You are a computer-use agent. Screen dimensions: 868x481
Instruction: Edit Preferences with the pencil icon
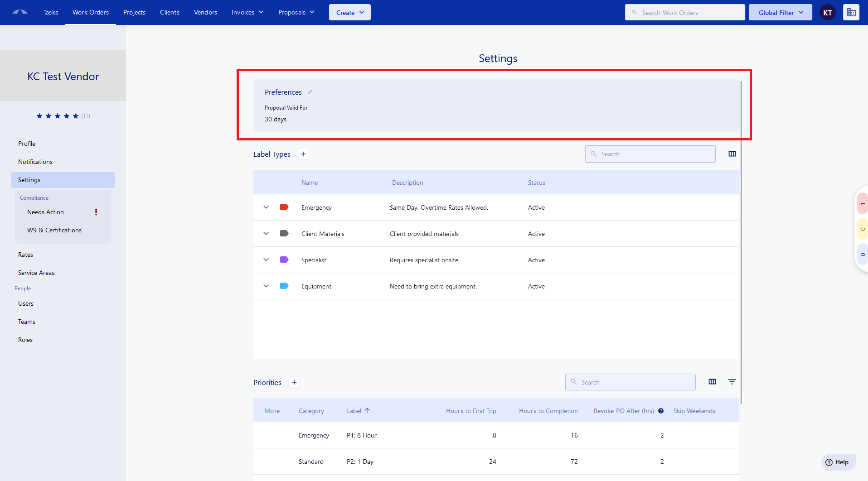click(310, 92)
